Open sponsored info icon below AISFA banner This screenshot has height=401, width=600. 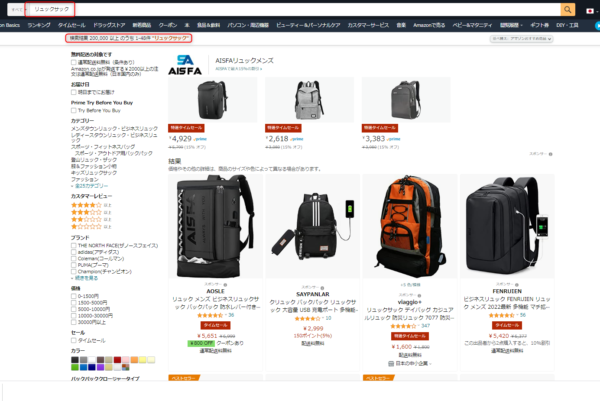(551, 154)
